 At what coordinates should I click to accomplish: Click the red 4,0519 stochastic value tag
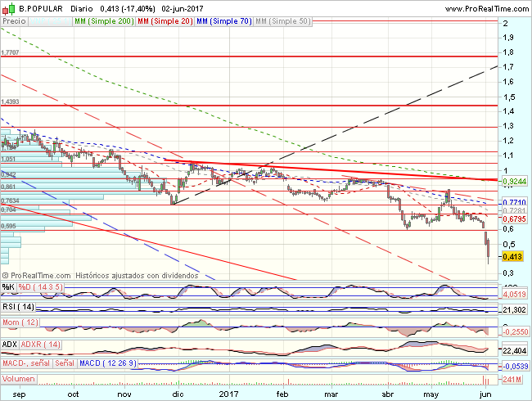pos(513,295)
